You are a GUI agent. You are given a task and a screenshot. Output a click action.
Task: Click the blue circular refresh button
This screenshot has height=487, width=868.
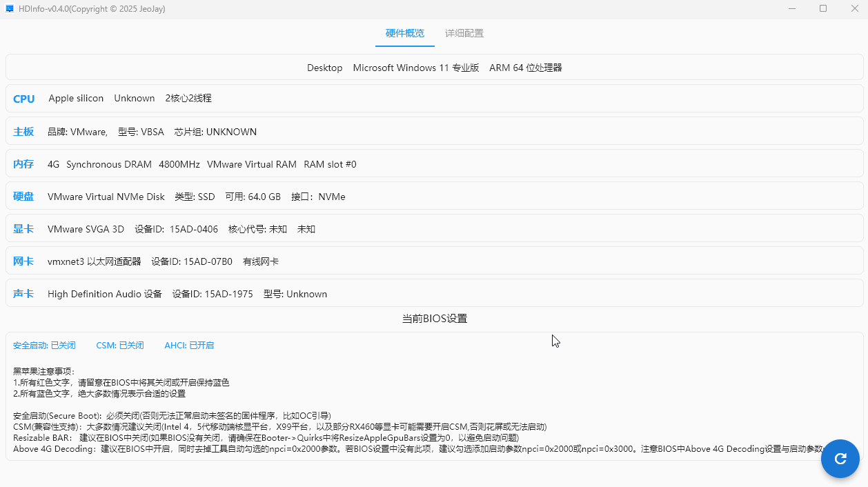[840, 459]
